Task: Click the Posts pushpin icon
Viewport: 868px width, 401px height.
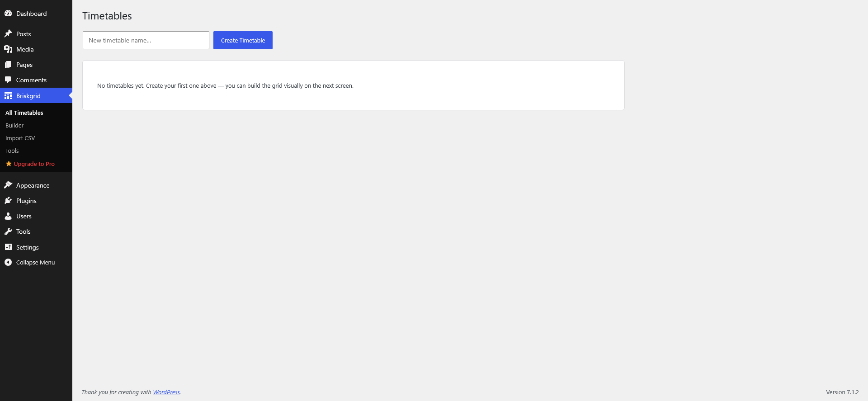Action: point(8,33)
